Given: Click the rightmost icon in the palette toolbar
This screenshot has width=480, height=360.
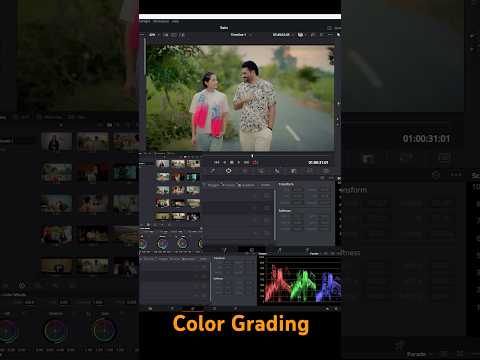Looking at the screenshot, I should [326, 171].
